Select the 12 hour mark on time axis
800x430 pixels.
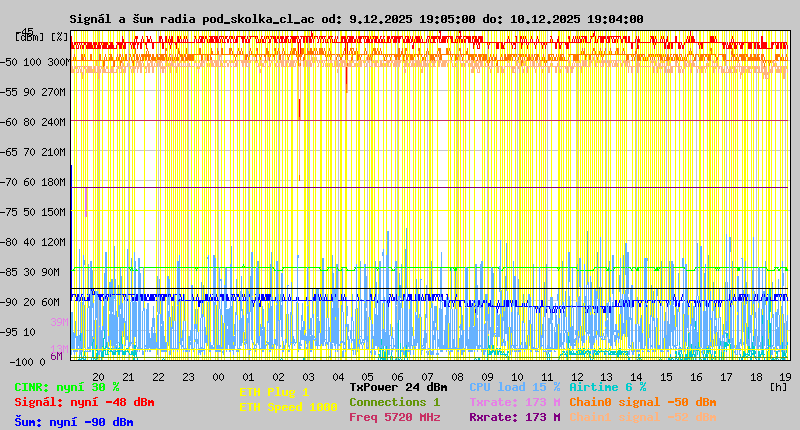click(578, 376)
